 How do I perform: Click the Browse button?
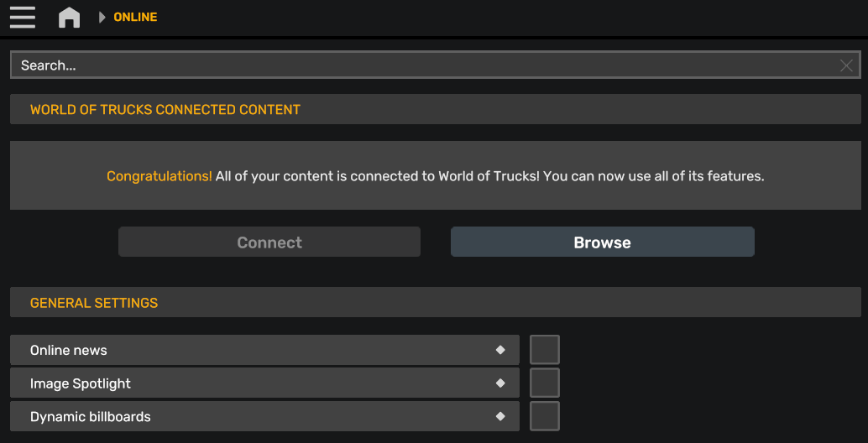[x=602, y=242]
